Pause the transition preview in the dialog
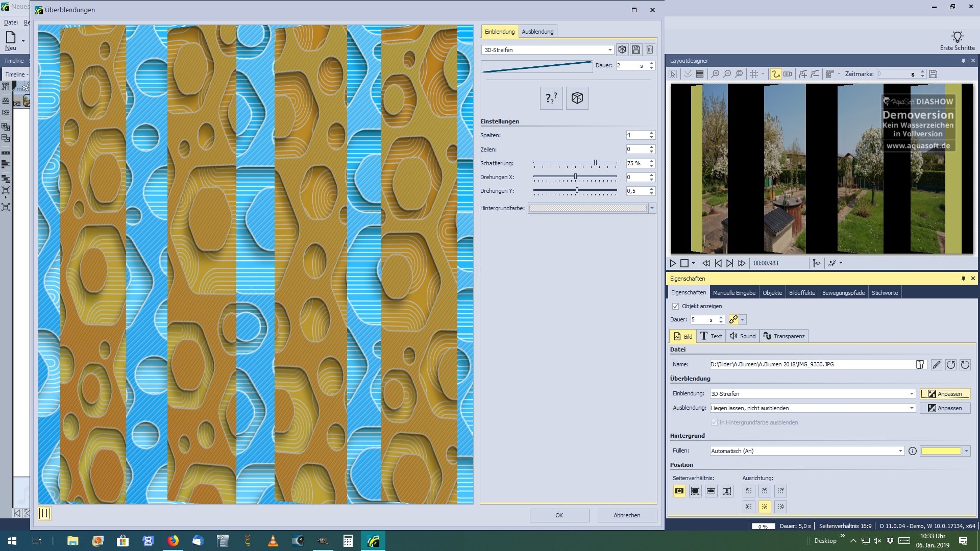The height and width of the screenshot is (551, 980). click(44, 513)
